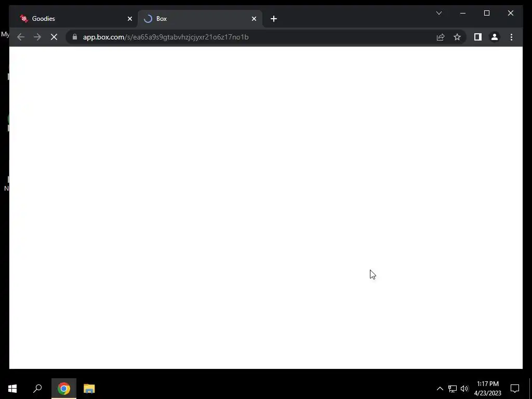Close the Chrome window

pyautogui.click(x=510, y=13)
